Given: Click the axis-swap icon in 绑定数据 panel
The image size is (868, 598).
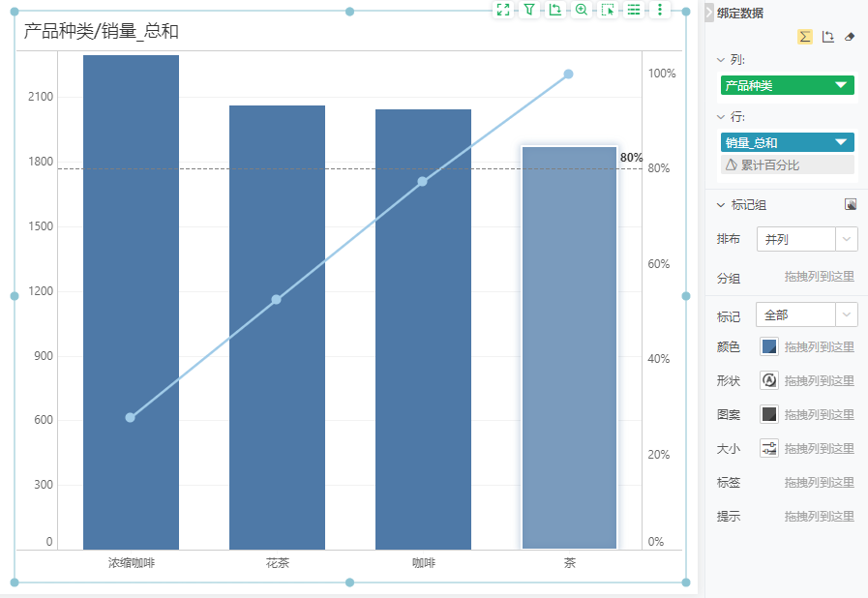Looking at the screenshot, I should tap(827, 36).
